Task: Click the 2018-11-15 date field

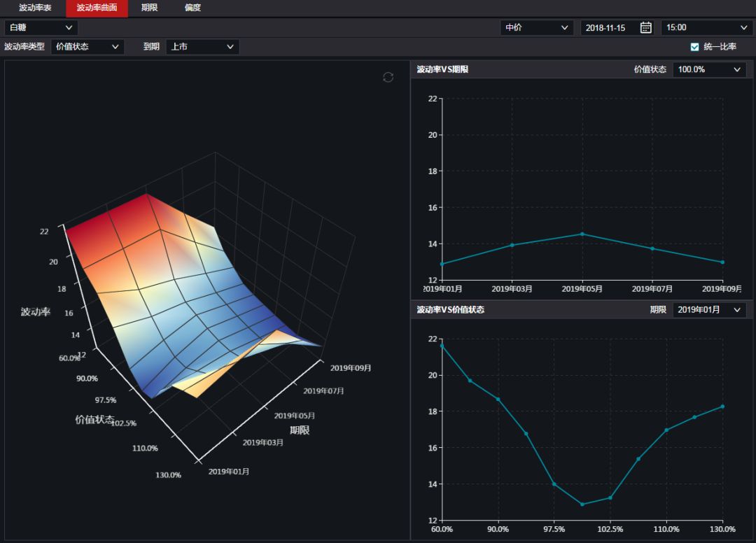Action: click(x=606, y=27)
